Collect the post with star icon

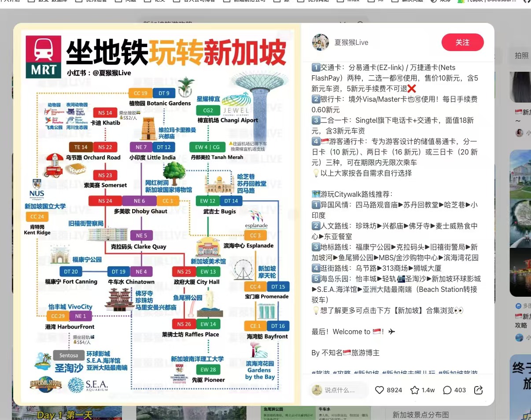[414, 390]
